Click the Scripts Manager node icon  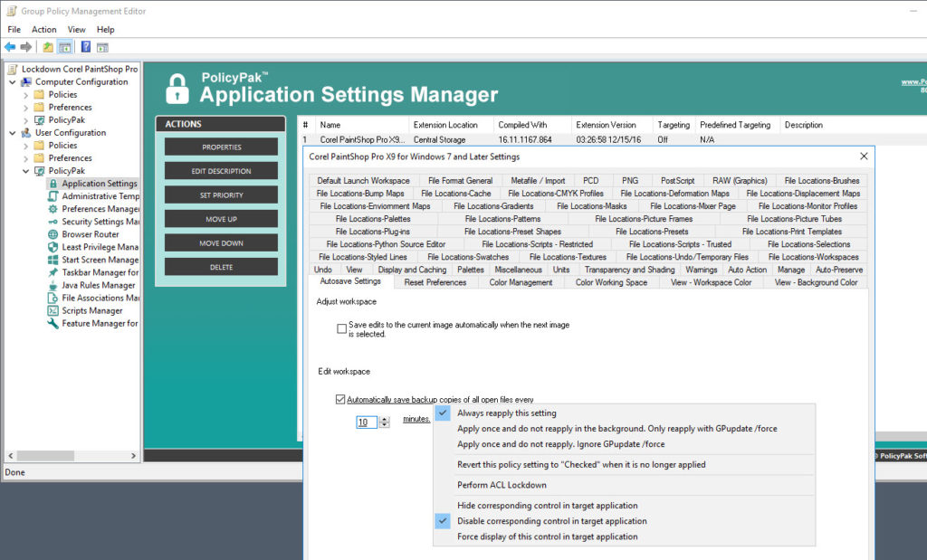[53, 310]
